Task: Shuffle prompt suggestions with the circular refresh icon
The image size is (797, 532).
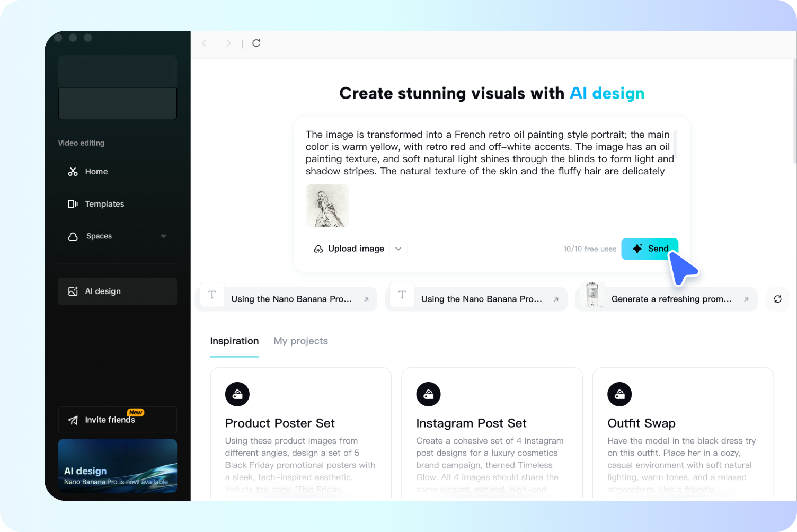Action: pos(777,299)
